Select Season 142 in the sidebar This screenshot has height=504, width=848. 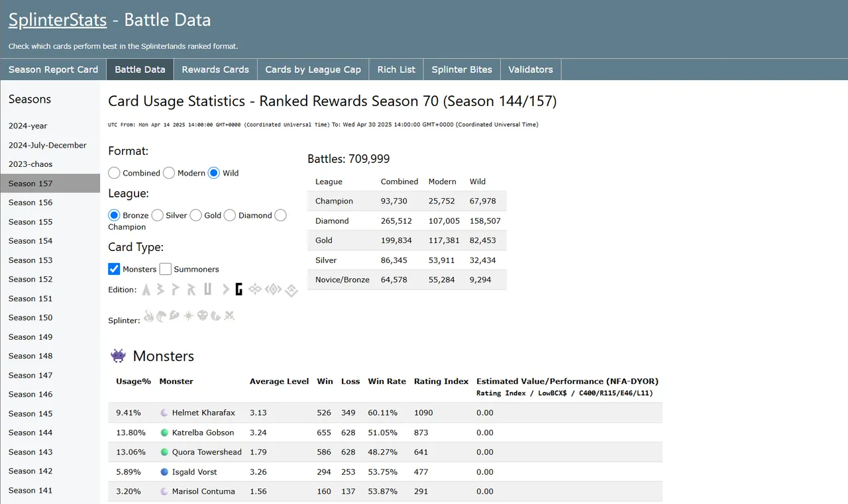coord(50,472)
